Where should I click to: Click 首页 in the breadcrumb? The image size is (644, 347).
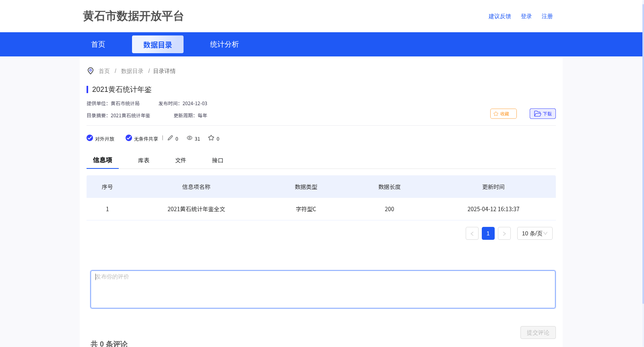[104, 71]
